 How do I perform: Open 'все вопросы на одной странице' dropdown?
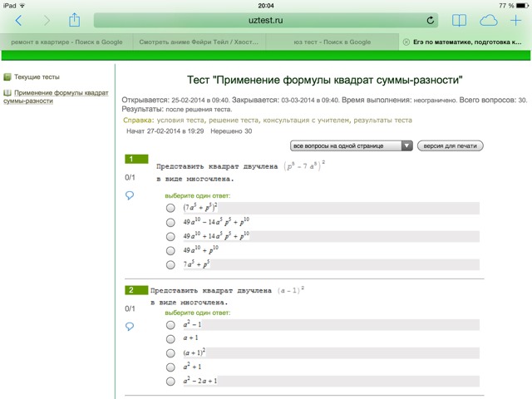[351, 146]
